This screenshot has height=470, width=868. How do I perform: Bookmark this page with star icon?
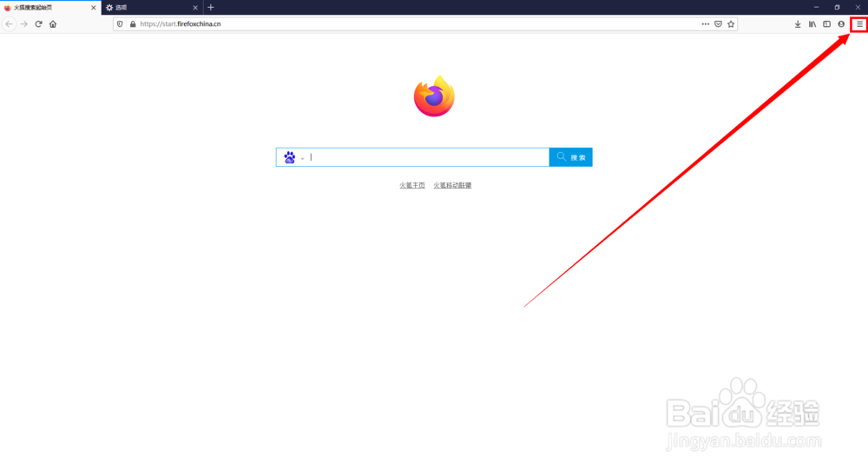[731, 23]
